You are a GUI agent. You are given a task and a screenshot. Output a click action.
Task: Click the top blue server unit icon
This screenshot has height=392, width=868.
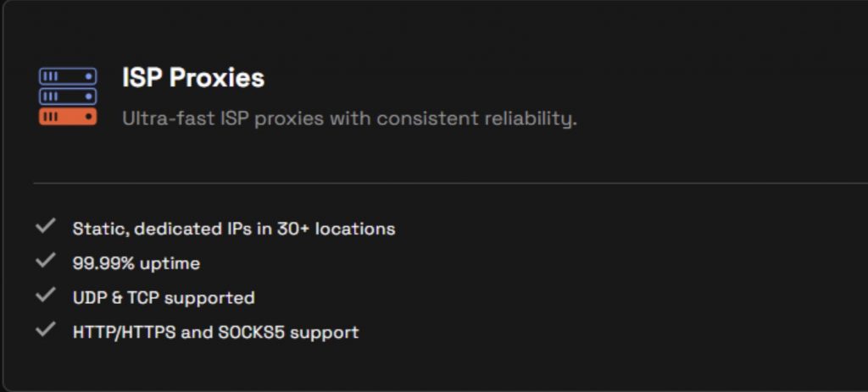point(68,77)
